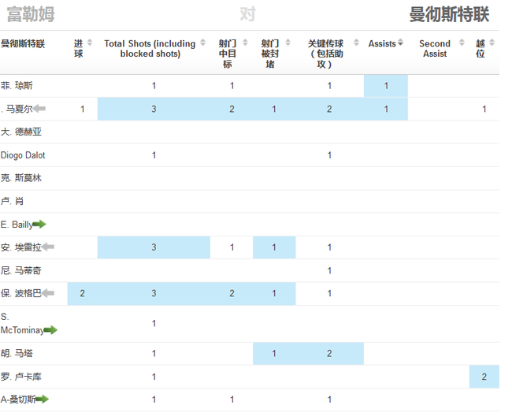This screenshot has width=512, height=420.
Task: Select player row A-桑切斯
Action: [250, 400]
